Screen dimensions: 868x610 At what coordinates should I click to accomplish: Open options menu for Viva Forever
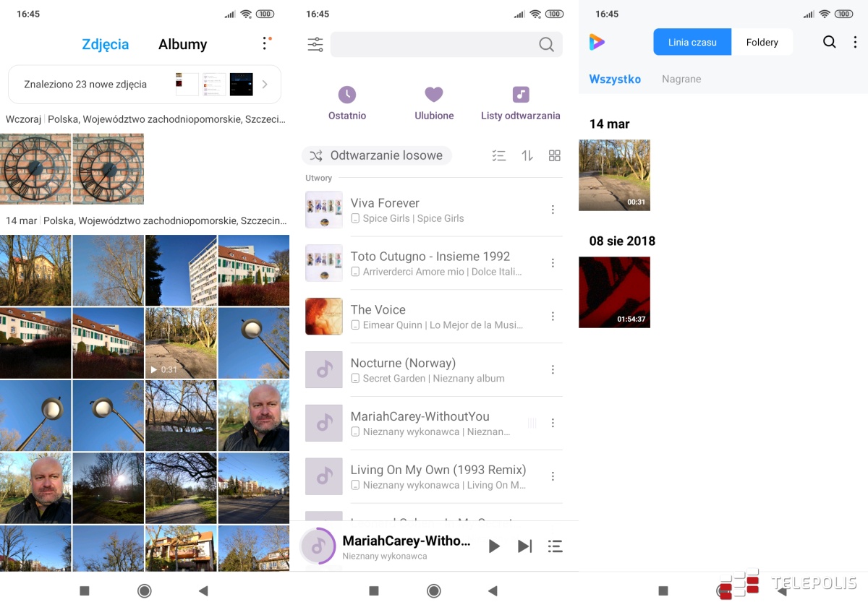[553, 210]
